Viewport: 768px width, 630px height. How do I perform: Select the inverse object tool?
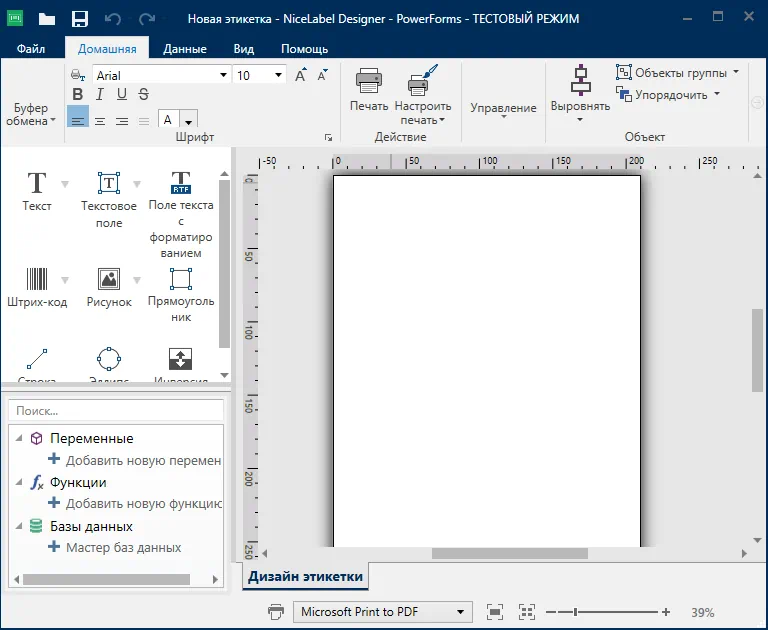tap(181, 363)
